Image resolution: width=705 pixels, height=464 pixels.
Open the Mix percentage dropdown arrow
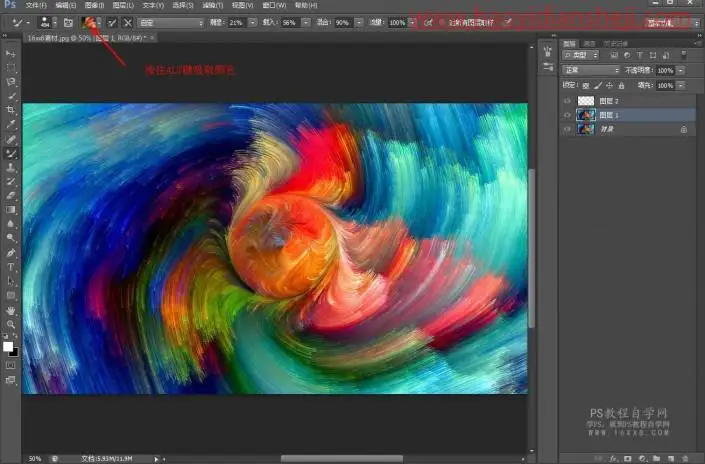tap(359, 22)
